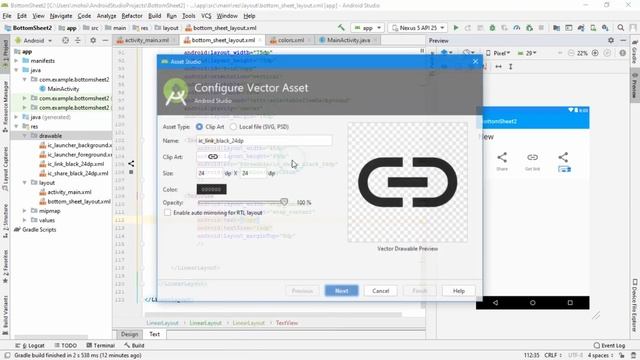Click the Make Project hammer icon
The width and height of the screenshot is (640, 360).
point(341,28)
